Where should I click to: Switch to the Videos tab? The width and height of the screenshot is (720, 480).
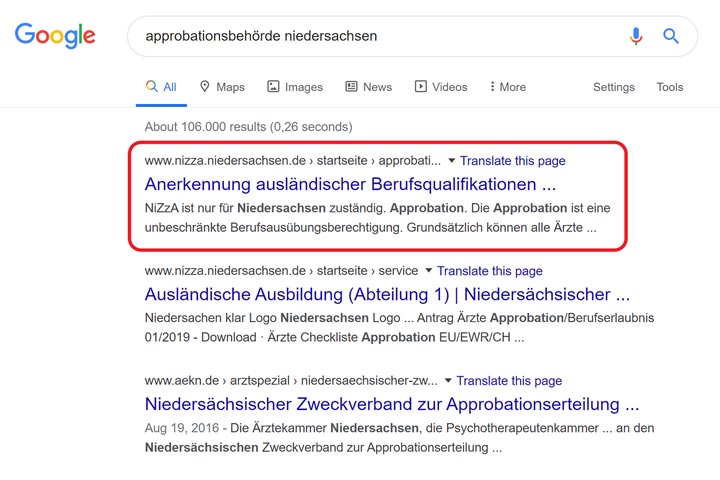(x=441, y=87)
